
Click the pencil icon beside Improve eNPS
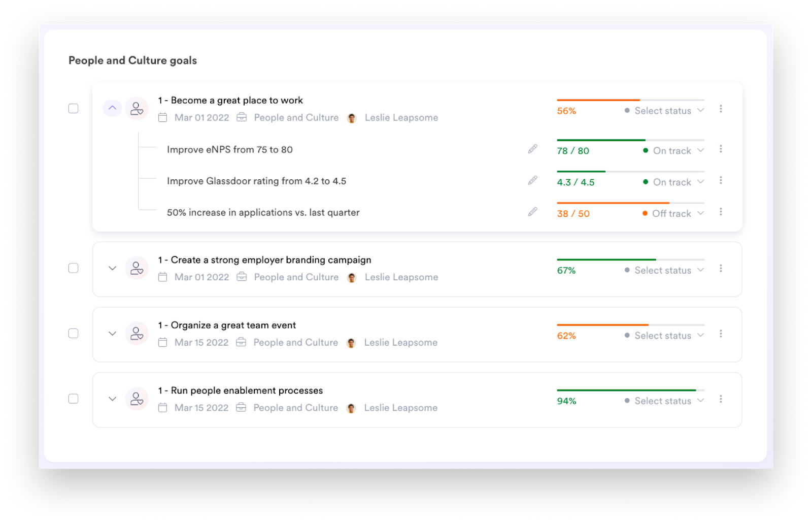[x=532, y=149]
